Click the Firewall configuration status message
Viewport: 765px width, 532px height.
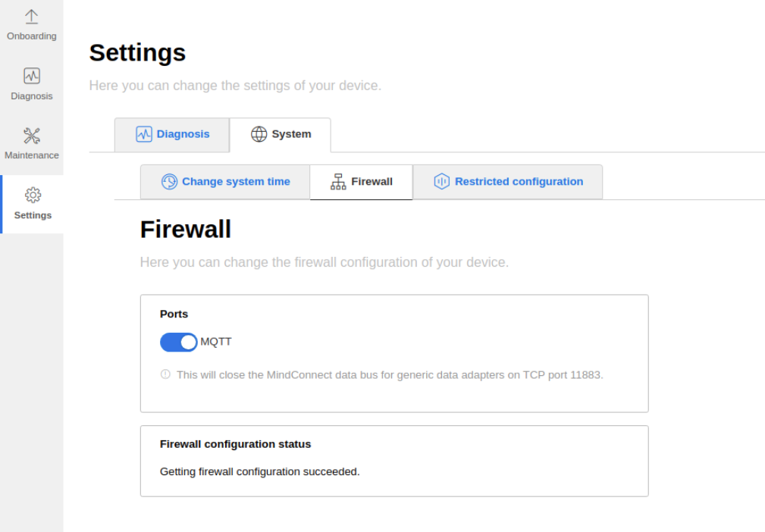(259, 471)
